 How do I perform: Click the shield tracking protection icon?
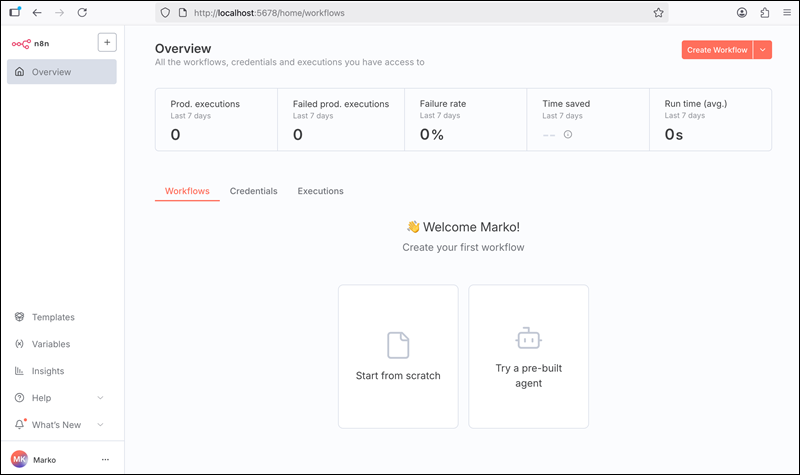(165, 13)
